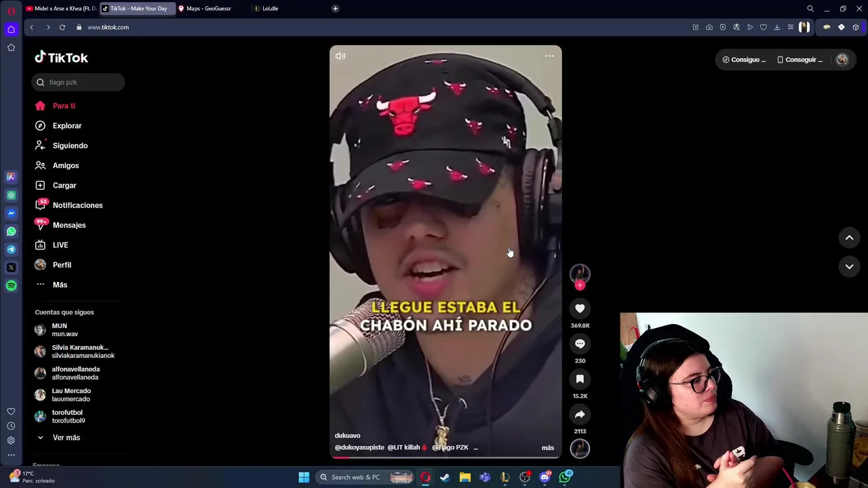Open the creator avatar beside video
Screen dimensions: 868x488
click(580, 273)
